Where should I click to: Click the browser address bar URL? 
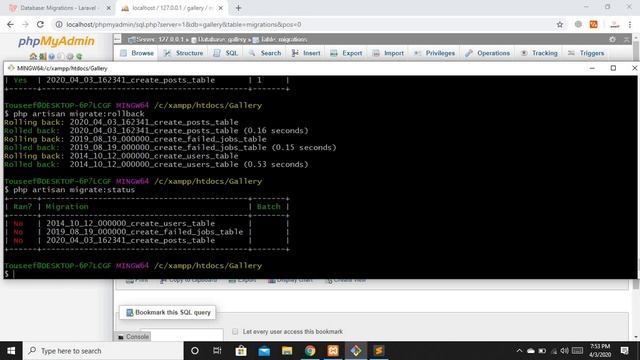click(184, 24)
